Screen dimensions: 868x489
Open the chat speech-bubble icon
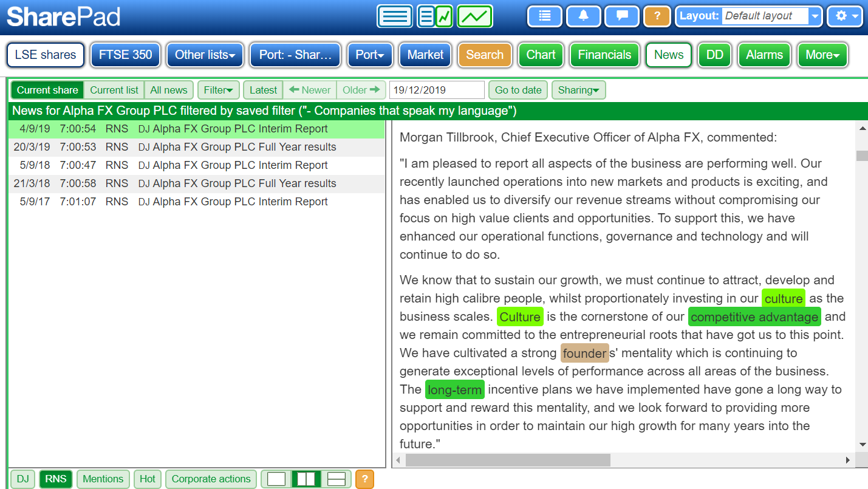[622, 16]
